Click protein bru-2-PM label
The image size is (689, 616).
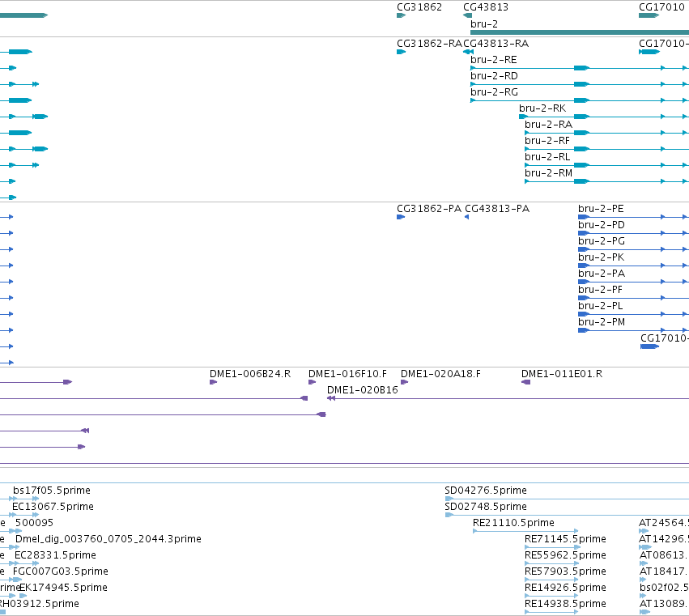point(602,322)
